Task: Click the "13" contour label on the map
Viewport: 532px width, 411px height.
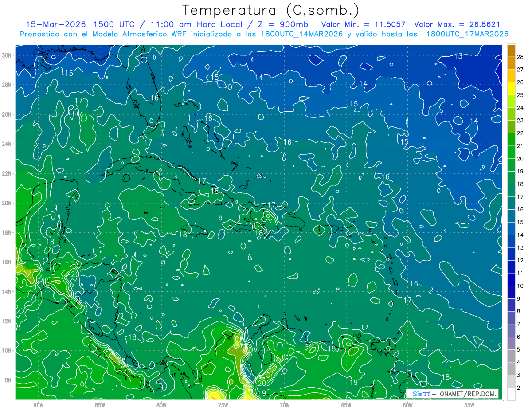Action: pos(458,56)
